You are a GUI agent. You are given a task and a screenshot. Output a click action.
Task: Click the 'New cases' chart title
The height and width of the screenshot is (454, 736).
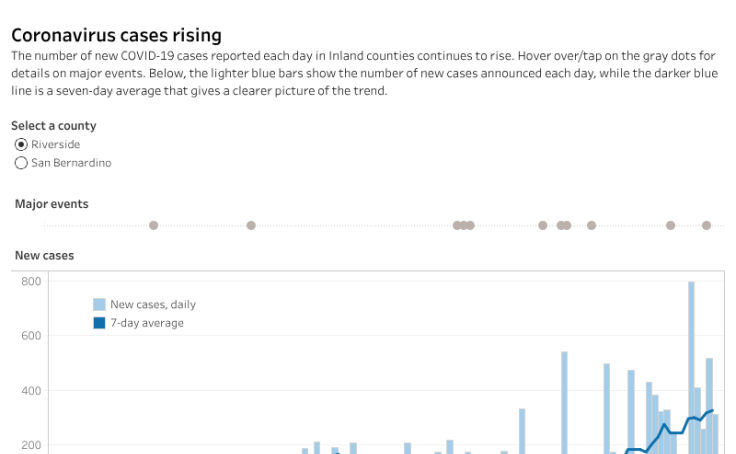[x=44, y=256]
